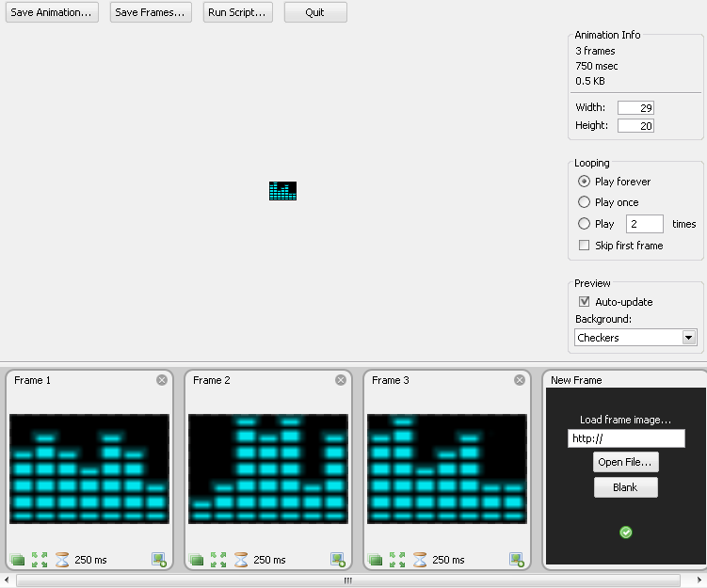Click the insert image icon on Frame 1
Viewport: 707px width, 588px height.
159,560
